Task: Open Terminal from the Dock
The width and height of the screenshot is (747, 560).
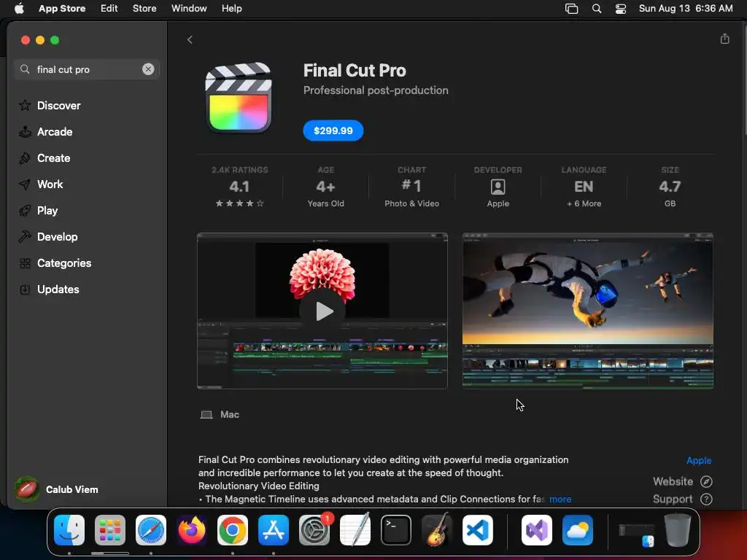Action: tap(396, 530)
